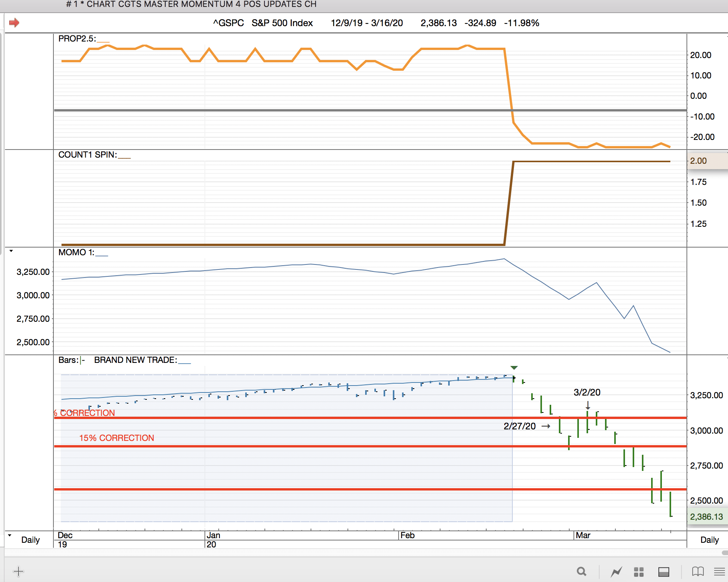Select the gray horizontal line in PROP2.5 pane
Viewport: 728px width, 582px height.
click(x=370, y=110)
